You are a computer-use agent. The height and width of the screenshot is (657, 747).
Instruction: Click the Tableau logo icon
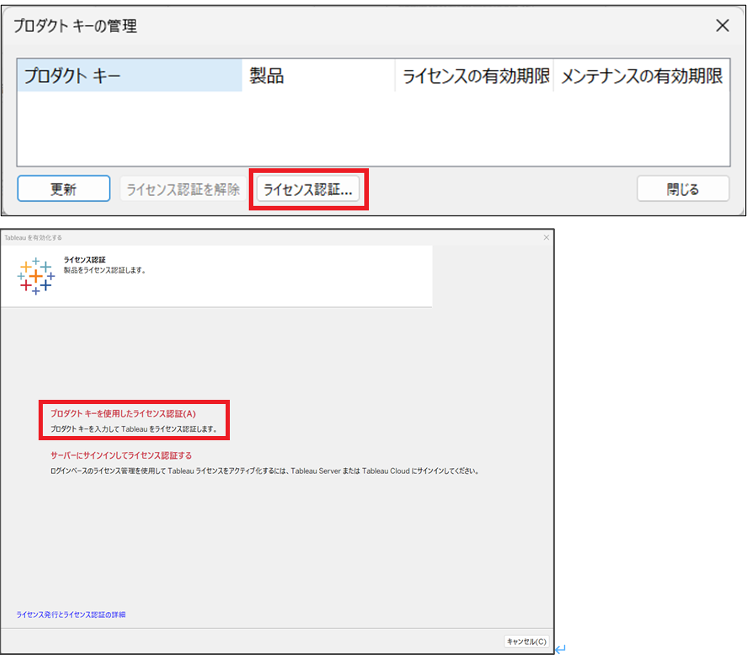(x=36, y=275)
